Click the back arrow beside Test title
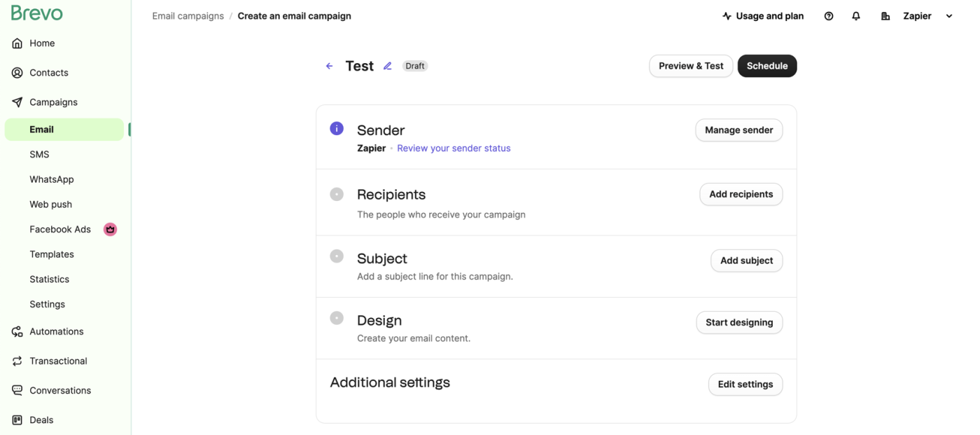Screen dimensions: 980x435 [x=329, y=66]
